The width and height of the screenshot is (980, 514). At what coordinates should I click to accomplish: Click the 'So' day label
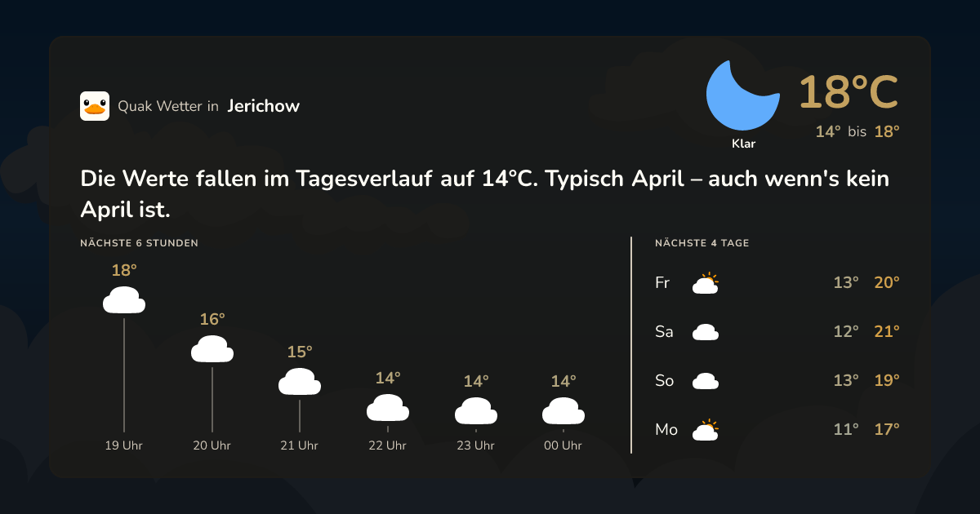[x=665, y=381]
